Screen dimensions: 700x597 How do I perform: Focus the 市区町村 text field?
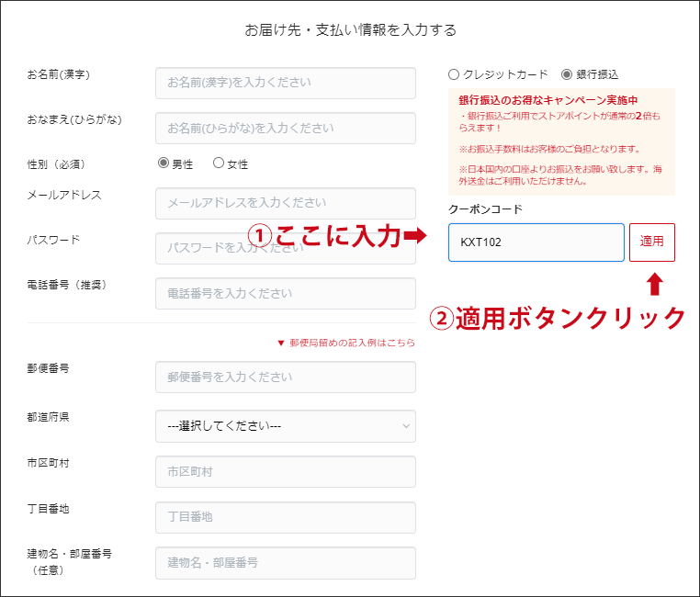coord(286,471)
